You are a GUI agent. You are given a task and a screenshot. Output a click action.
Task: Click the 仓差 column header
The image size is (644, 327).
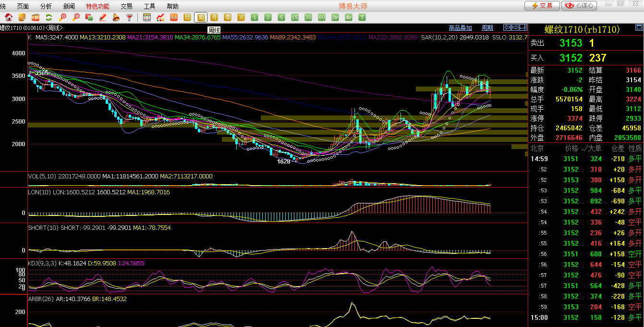[618, 148]
